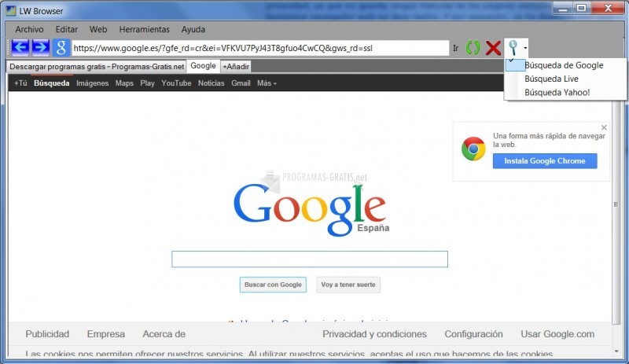Open the Usar Google.com footer link
The width and height of the screenshot is (629, 364).
557,334
